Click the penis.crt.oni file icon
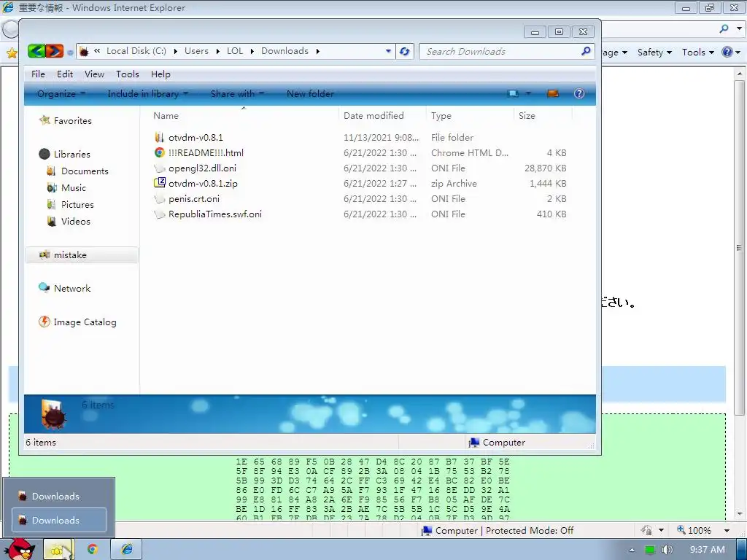This screenshot has height=560, width=747. pos(159,198)
